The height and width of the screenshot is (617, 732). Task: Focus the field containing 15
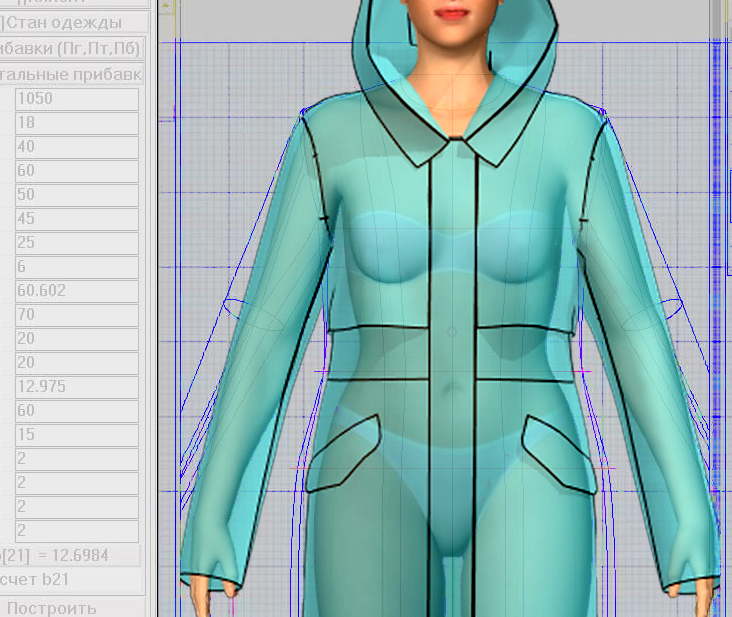coord(77,435)
